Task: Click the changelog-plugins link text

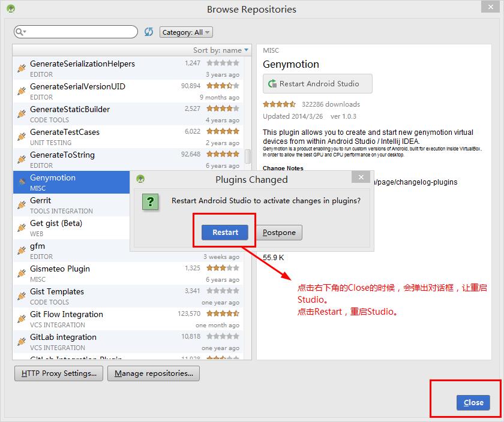Action: [416, 182]
